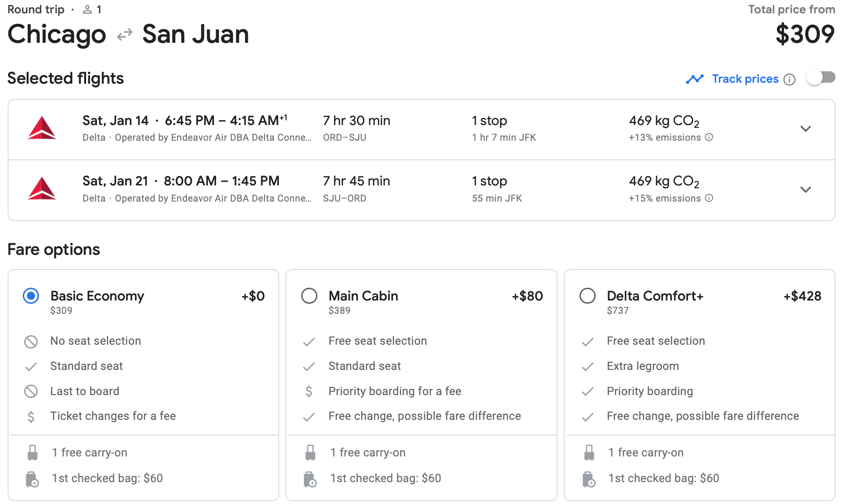
Task: Click the carry-on bag icon in Main Cabin
Action: (310, 453)
